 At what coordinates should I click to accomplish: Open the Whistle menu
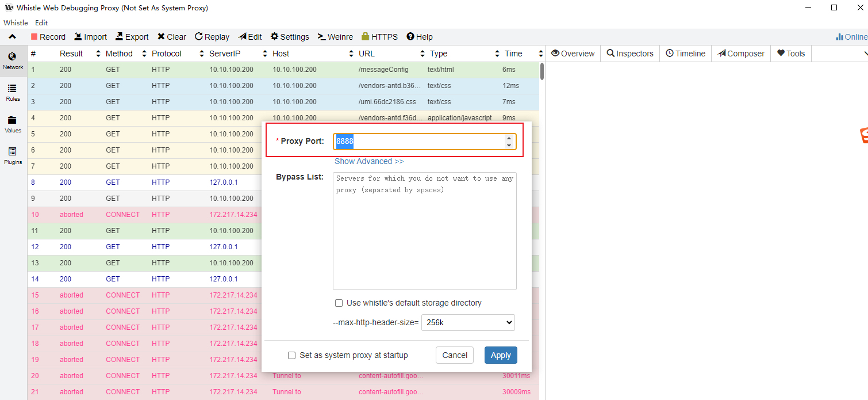click(16, 23)
